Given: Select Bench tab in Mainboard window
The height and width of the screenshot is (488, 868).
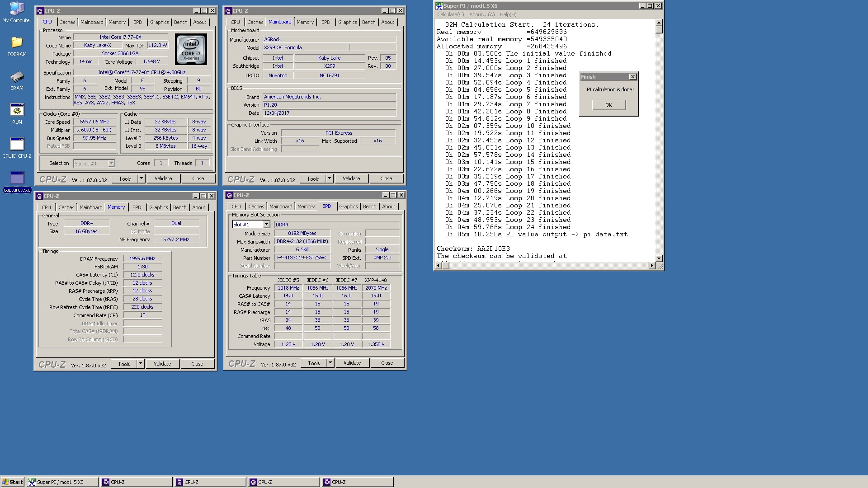Looking at the screenshot, I should tap(369, 22).
